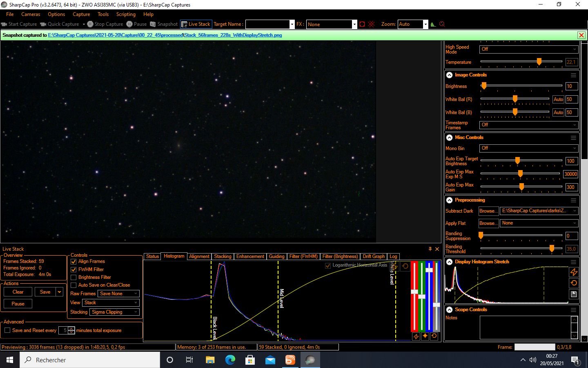588x368 pixels.
Task: Open the Target Name combo box
Action: point(269,24)
